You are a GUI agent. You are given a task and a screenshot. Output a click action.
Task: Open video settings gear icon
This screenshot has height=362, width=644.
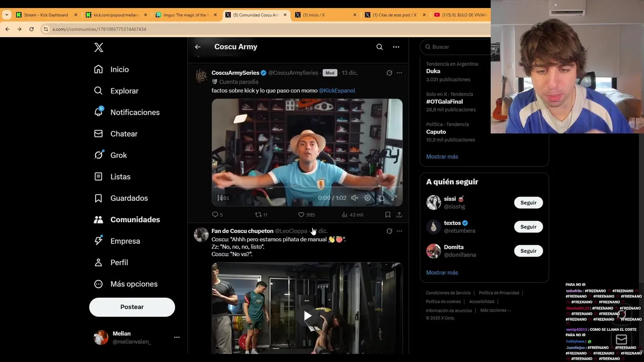[368, 198]
